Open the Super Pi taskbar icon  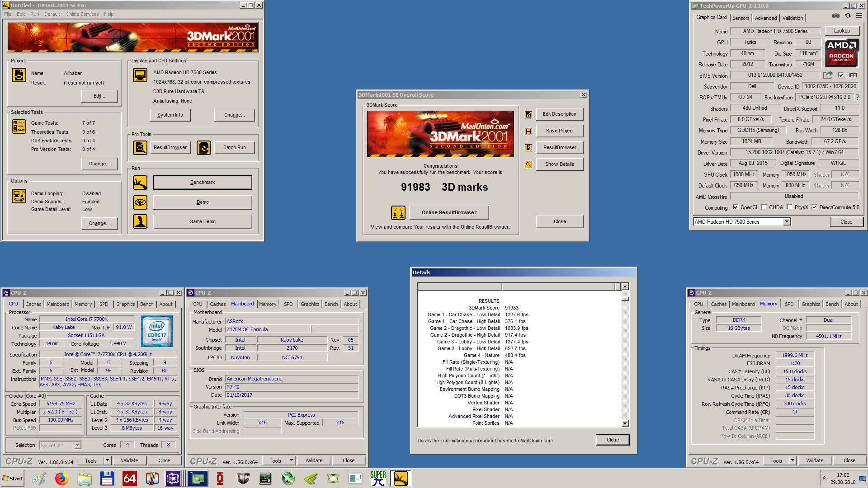[x=378, y=478]
